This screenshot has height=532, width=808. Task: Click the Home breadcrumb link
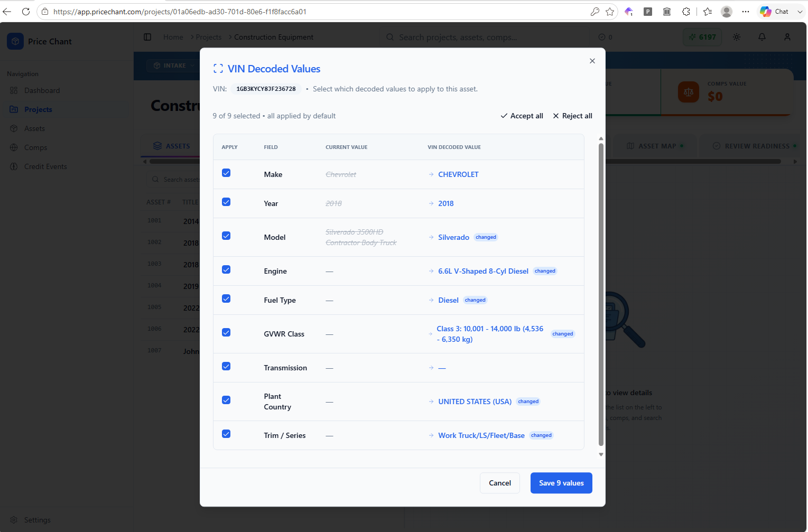coord(173,37)
